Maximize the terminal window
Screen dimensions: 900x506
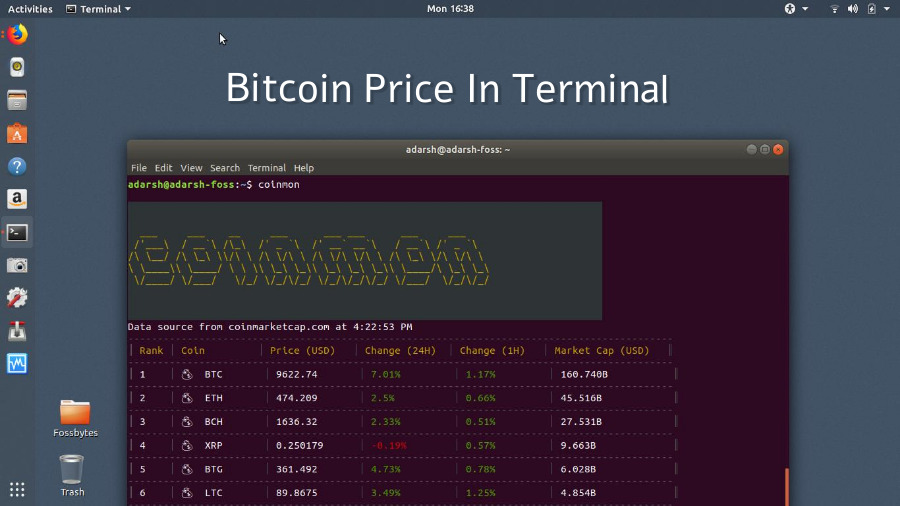(x=765, y=149)
